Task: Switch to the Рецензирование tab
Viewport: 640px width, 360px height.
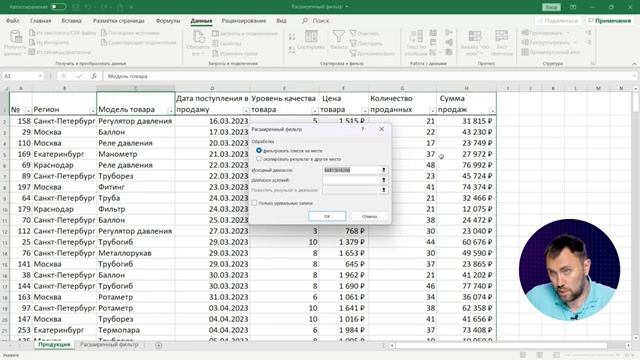Action: [x=244, y=20]
